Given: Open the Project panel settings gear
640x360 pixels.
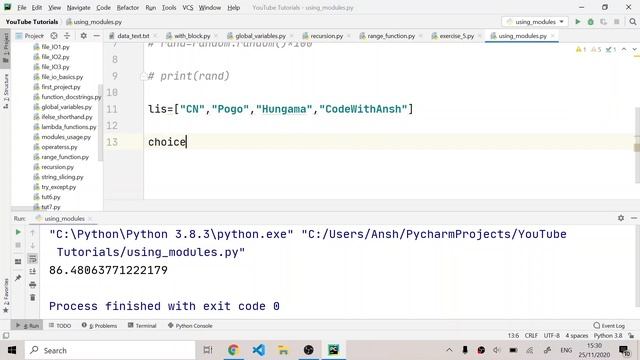Looking at the screenshot, I should coord(83,36).
